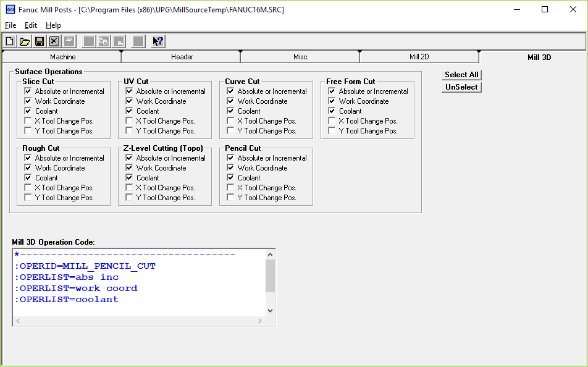The image size is (588, 367).
Task: Click the Select All button
Action: pyautogui.click(x=461, y=75)
